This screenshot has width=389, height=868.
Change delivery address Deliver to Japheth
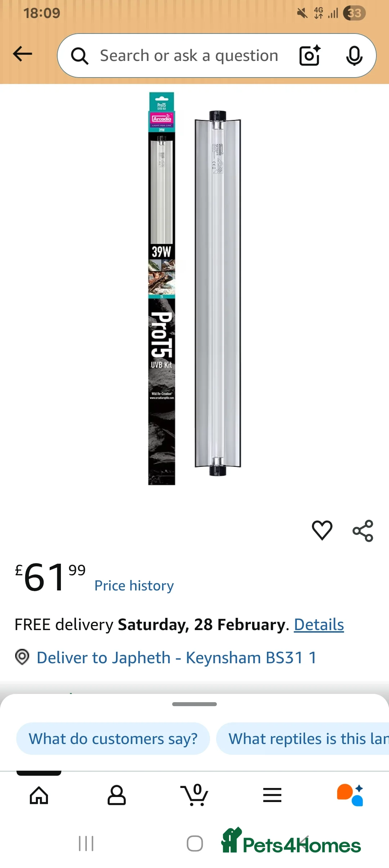click(x=176, y=657)
